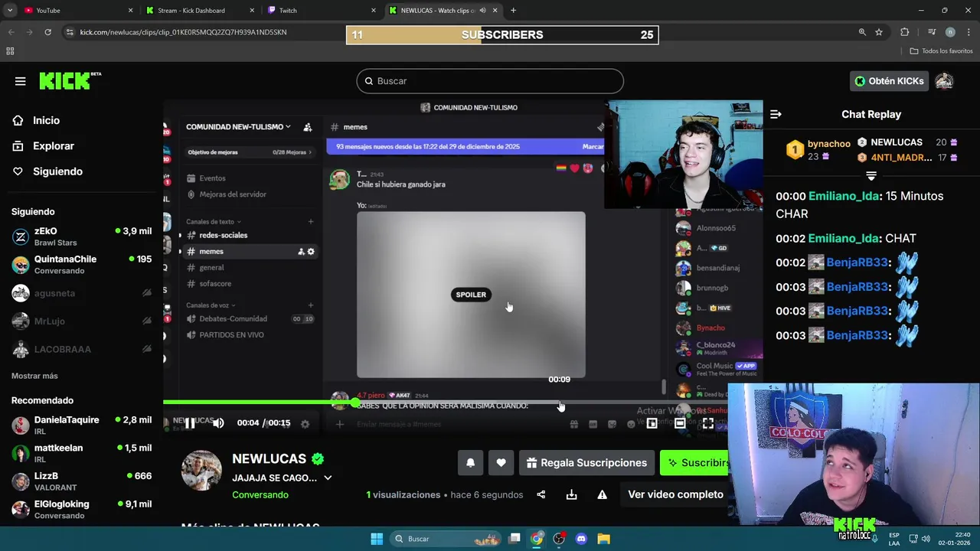The height and width of the screenshot is (551, 980).
Task: Enable notifications with bell button
Action: [x=471, y=462]
